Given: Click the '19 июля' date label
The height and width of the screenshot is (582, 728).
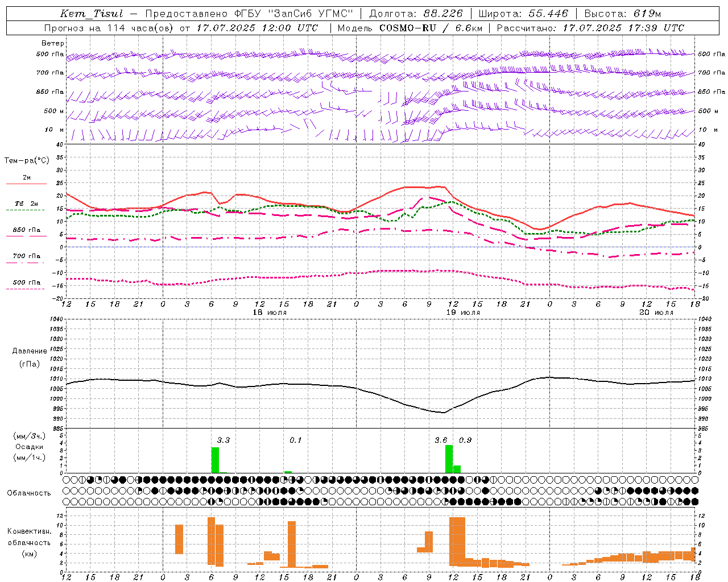Looking at the screenshot, I should 462,313.
